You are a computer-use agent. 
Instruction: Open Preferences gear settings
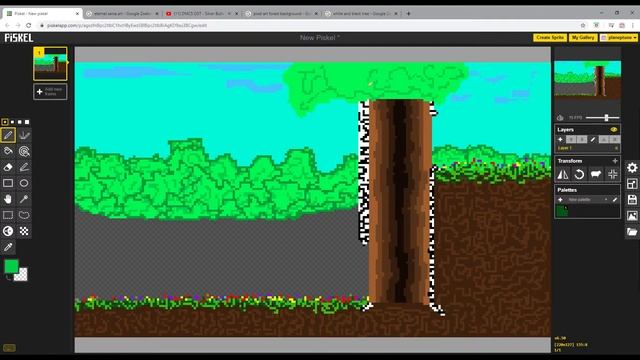pyautogui.click(x=632, y=167)
